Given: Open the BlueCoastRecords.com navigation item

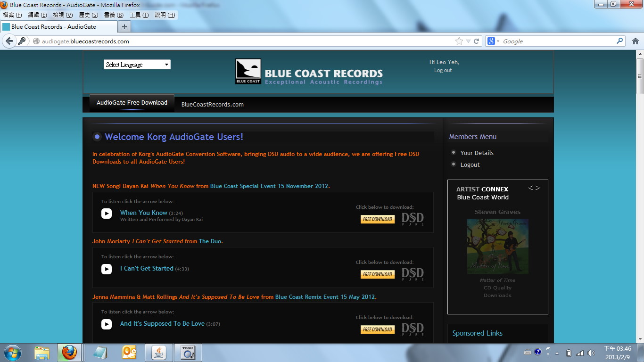Looking at the screenshot, I should pos(213,105).
